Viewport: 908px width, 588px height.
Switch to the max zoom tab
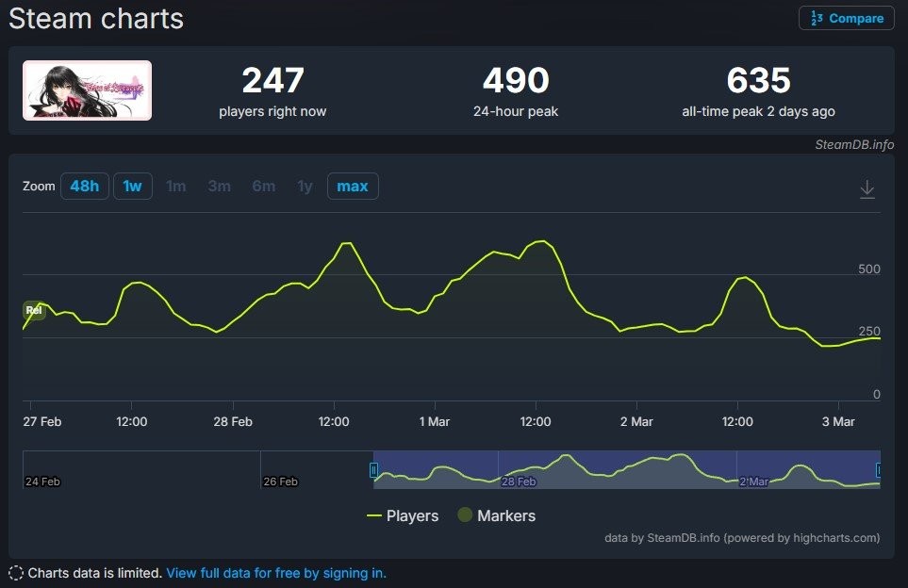(353, 186)
